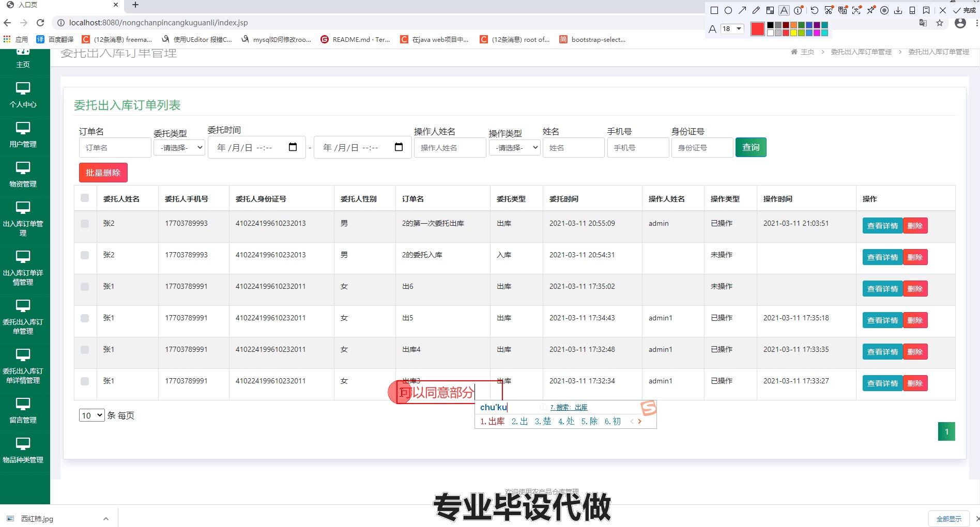Image resolution: width=980 pixels, height=527 pixels.
Task: Click the 查询 search button
Action: pos(751,147)
